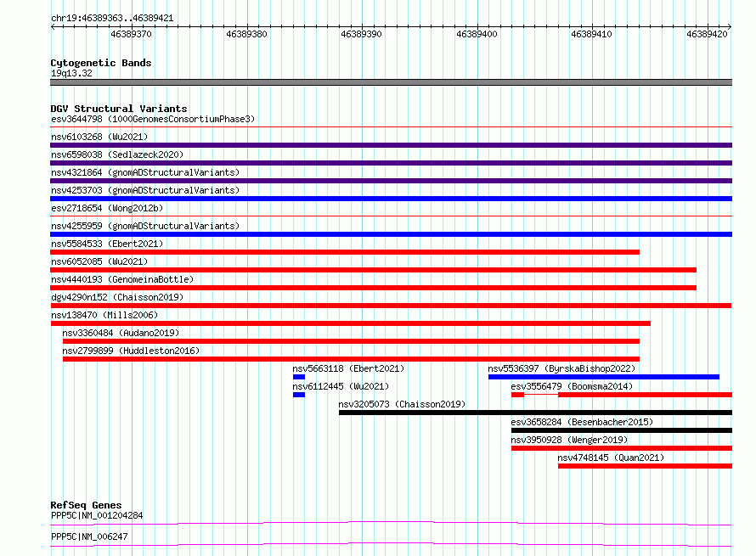Screen dimensions: 756x556
Task: Select the nsv6052085 (Wu2021) label
Action: click(x=99, y=261)
